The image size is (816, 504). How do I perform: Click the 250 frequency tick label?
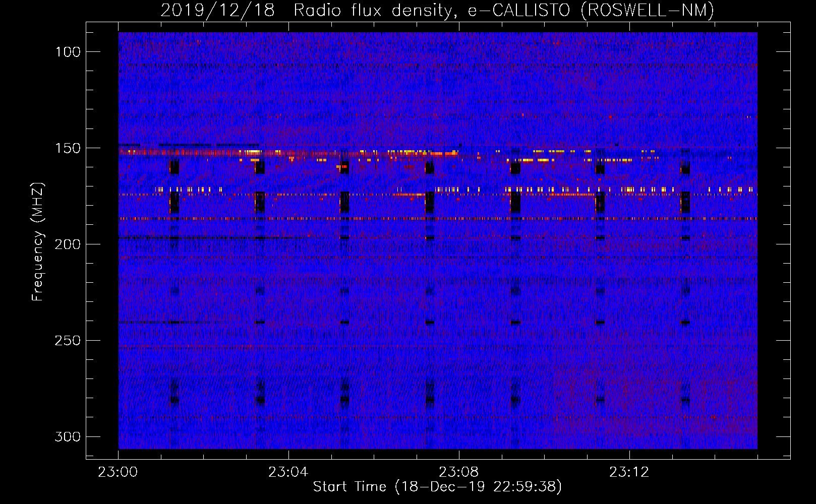coord(68,340)
